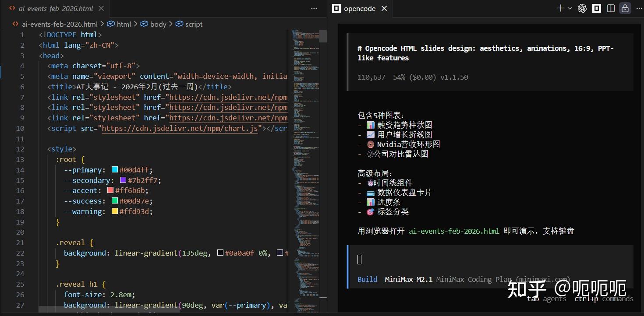
Task: Open the --primary #00d4ff color swatch
Action: pos(115,170)
